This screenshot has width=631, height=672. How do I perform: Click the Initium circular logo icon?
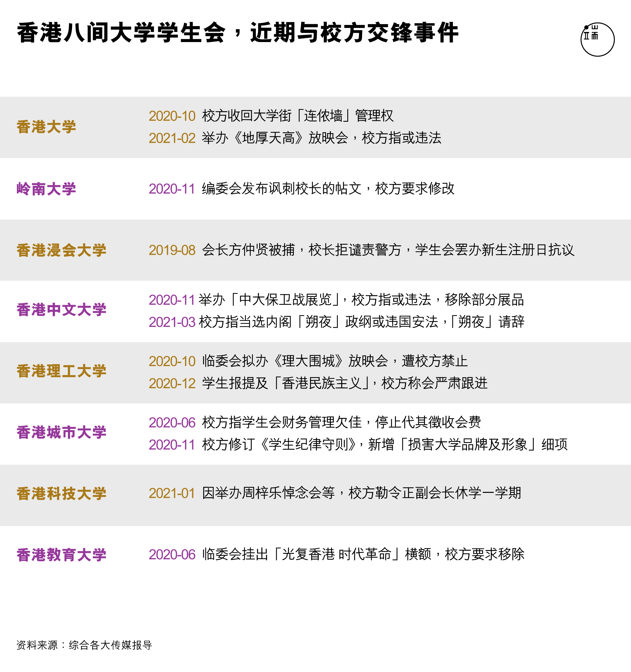coord(597,40)
